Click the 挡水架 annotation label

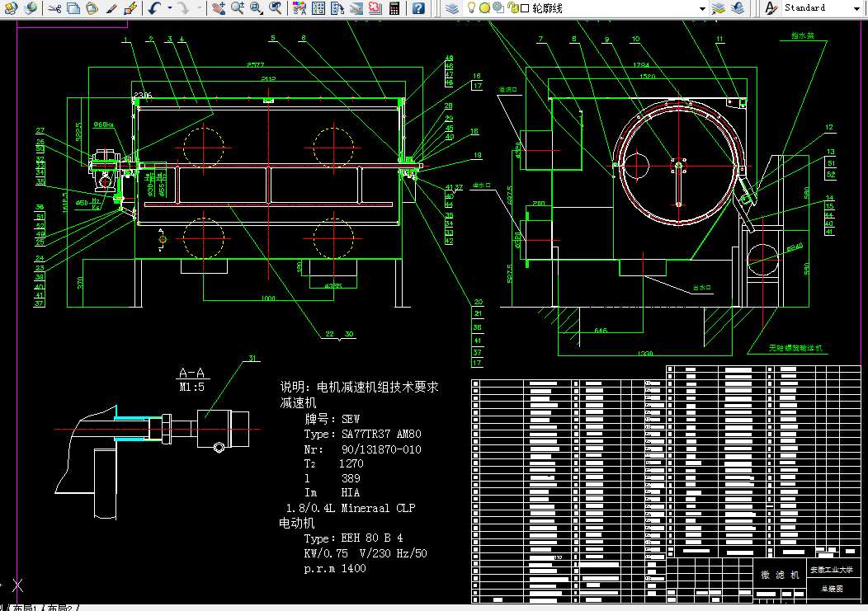[x=803, y=35]
